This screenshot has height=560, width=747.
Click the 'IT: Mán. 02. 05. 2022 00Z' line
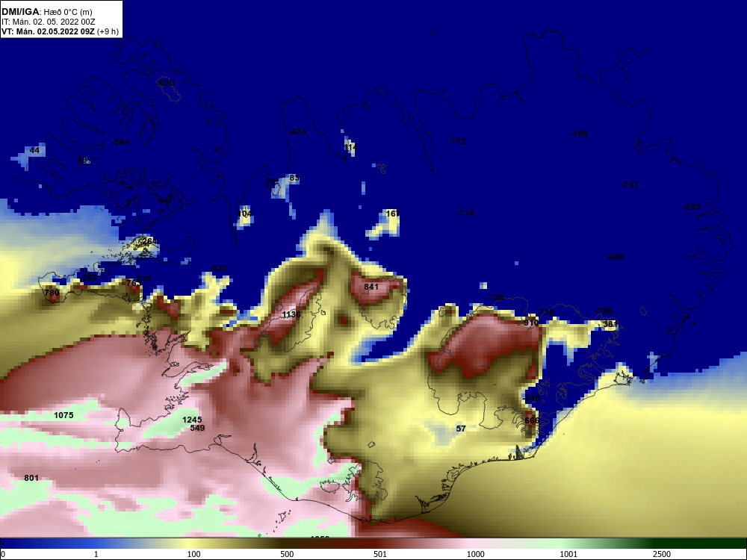[x=48, y=22]
